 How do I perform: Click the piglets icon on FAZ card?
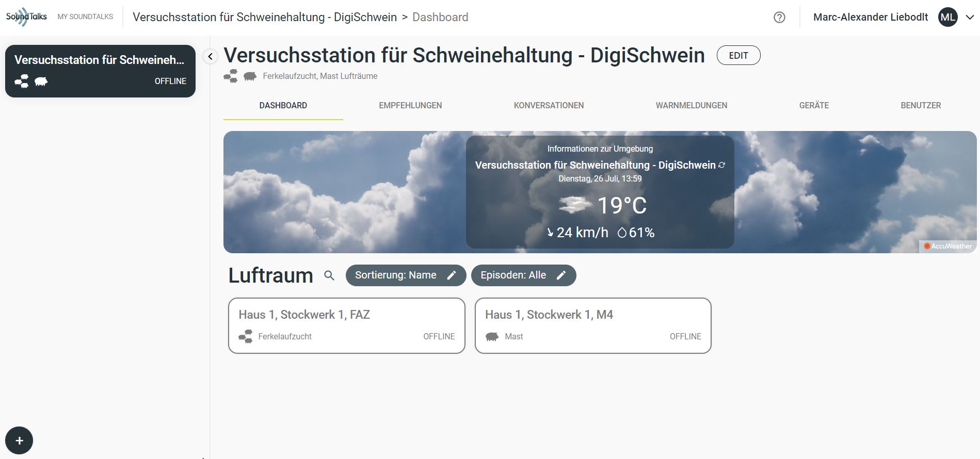click(245, 337)
